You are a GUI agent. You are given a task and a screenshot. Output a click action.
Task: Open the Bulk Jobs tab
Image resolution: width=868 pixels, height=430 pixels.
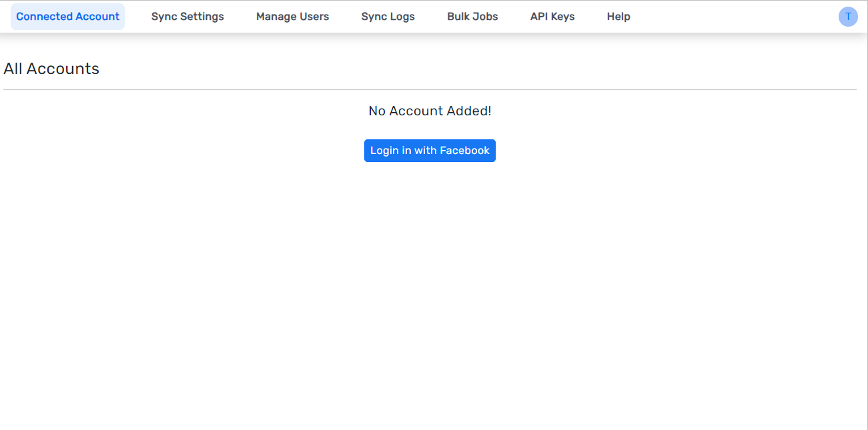click(x=472, y=17)
